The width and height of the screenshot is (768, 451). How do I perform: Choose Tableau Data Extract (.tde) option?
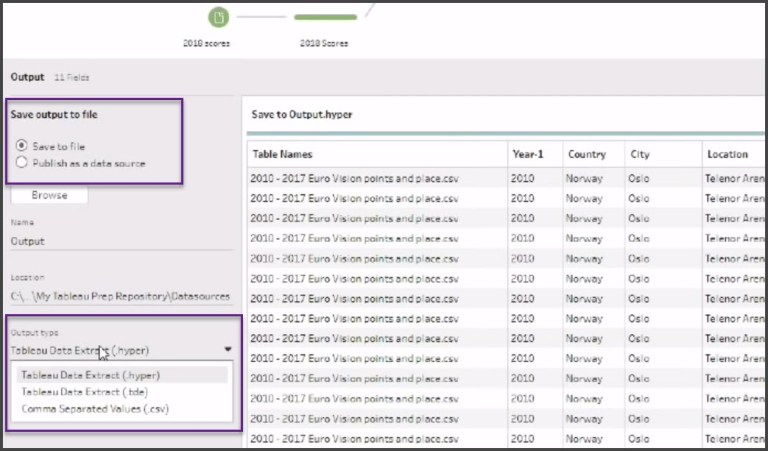(x=122, y=392)
